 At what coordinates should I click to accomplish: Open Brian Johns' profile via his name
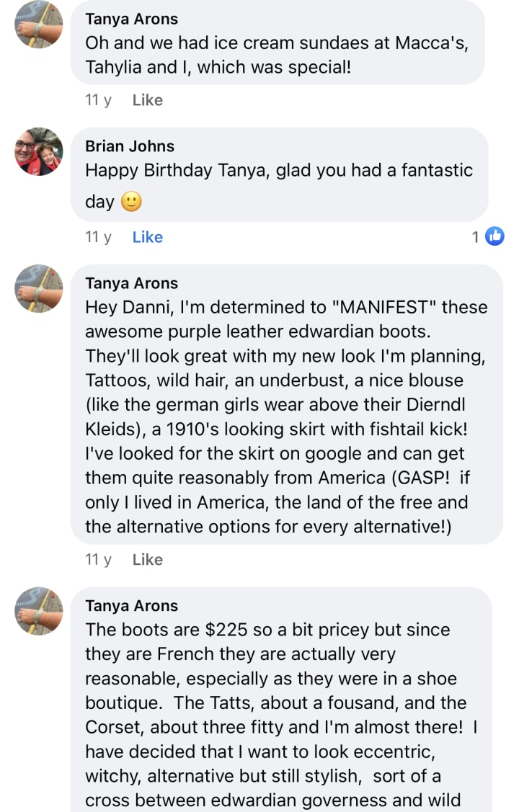(130, 146)
